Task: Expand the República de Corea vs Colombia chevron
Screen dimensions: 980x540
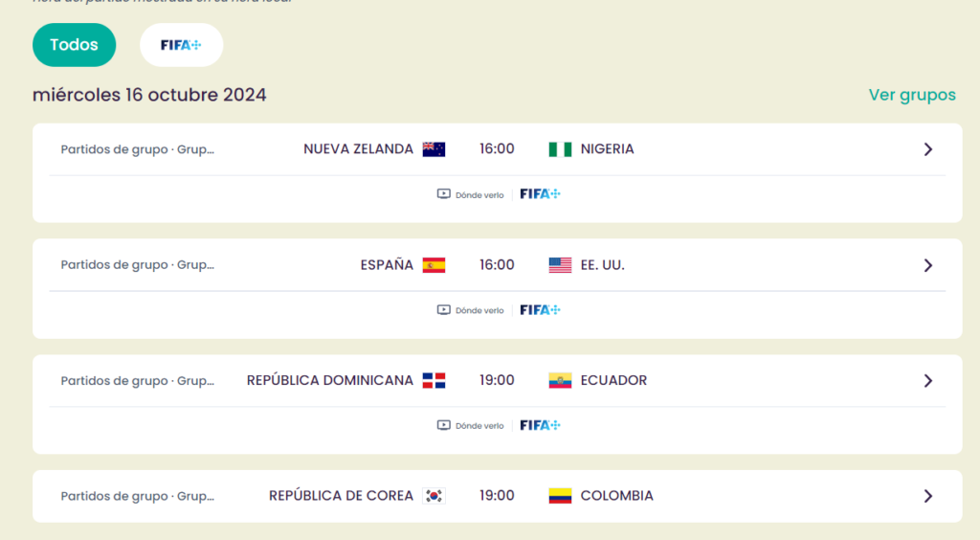Action: tap(928, 496)
